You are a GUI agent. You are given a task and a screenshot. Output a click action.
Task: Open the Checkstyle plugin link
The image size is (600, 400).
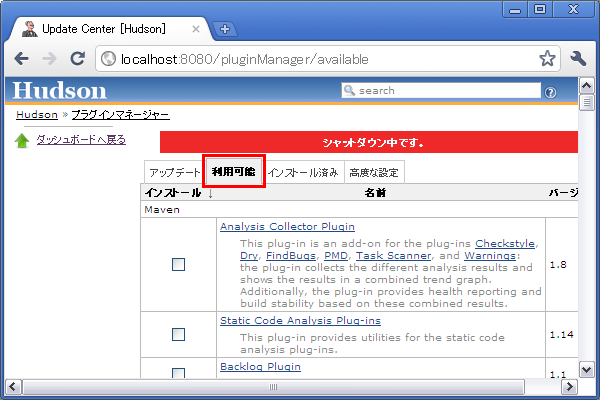point(505,243)
